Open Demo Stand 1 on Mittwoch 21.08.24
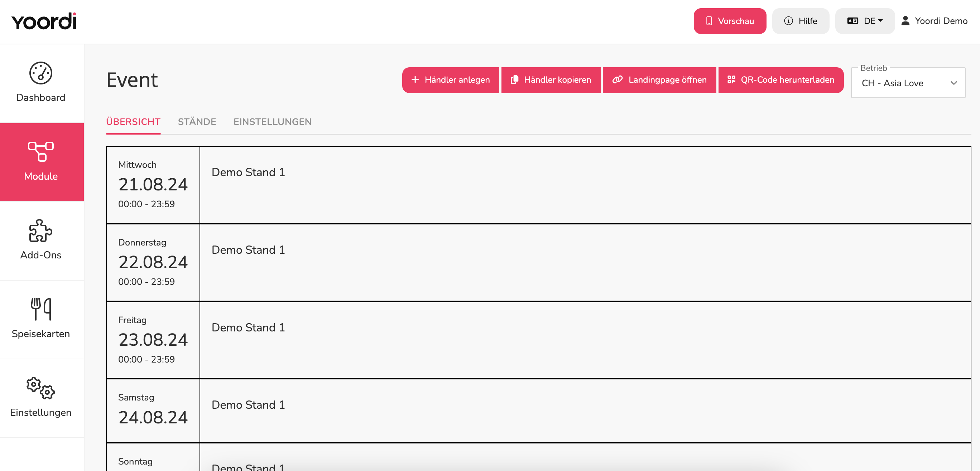Image resolution: width=980 pixels, height=471 pixels. [248, 172]
